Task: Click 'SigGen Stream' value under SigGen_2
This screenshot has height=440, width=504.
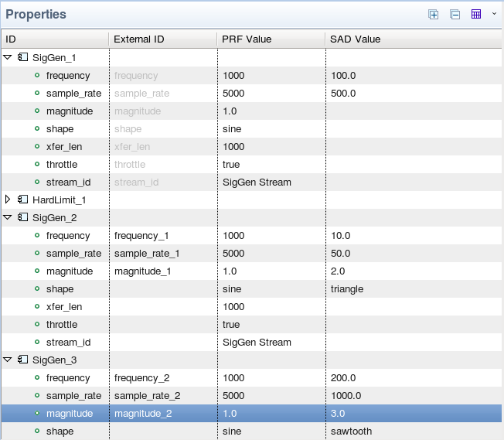Action: [257, 343]
